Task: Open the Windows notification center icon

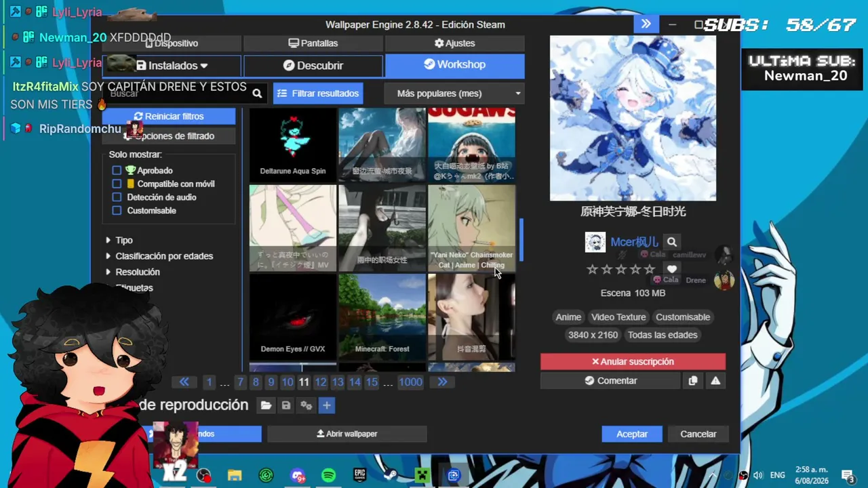Action: pyautogui.click(x=848, y=475)
